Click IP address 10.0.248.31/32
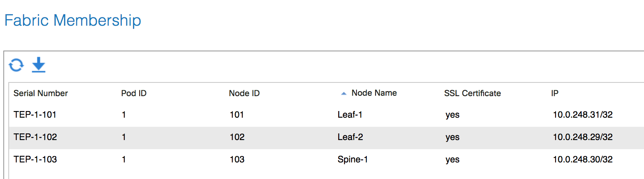Image resolution: width=644 pixels, height=179 pixels. click(583, 115)
